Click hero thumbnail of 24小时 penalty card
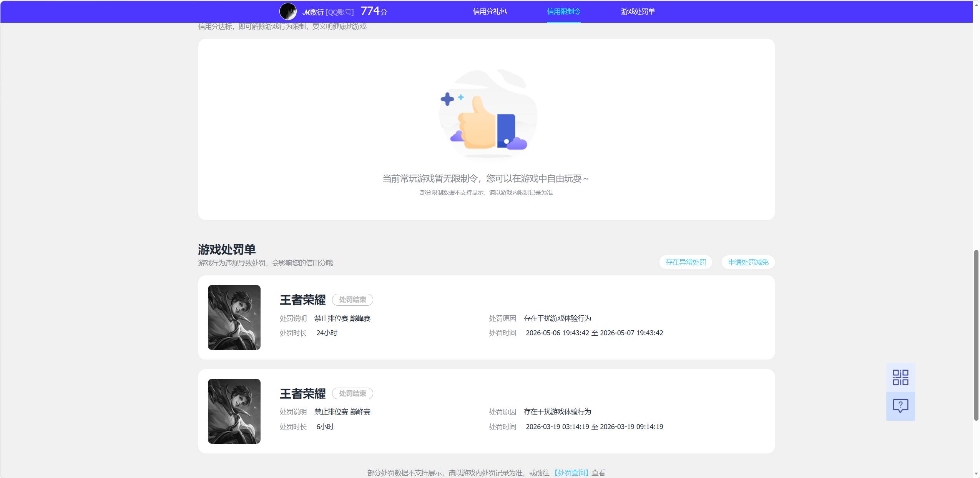This screenshot has height=478, width=980. pyautogui.click(x=234, y=317)
